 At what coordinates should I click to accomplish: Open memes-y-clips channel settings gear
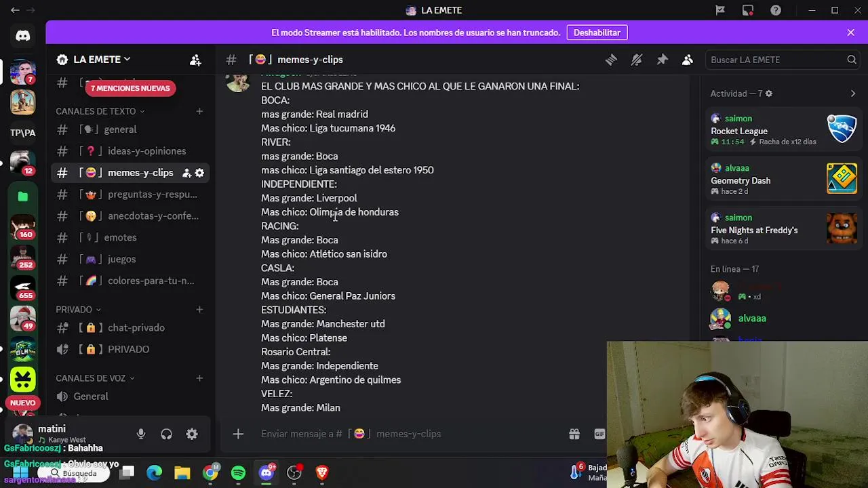[199, 173]
